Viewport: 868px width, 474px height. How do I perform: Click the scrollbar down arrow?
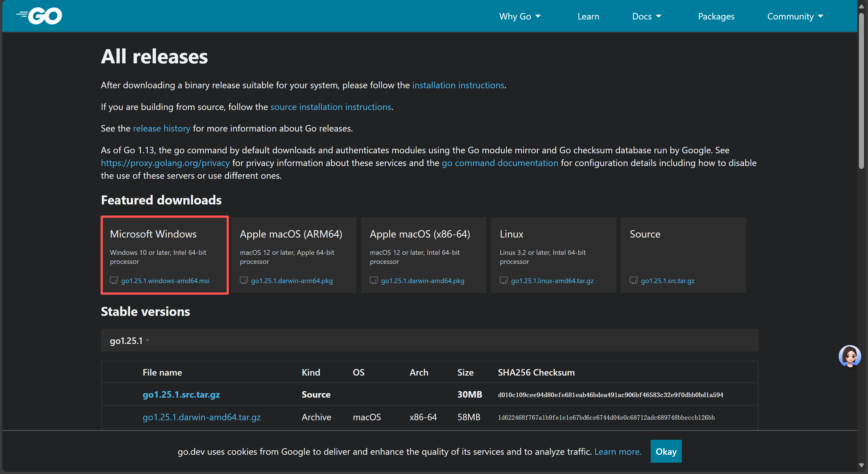[x=862, y=465]
